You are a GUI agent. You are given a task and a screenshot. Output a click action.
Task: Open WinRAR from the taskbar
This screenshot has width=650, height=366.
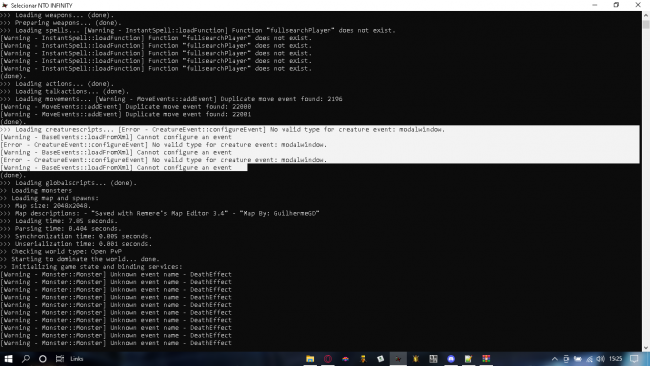pos(486,359)
